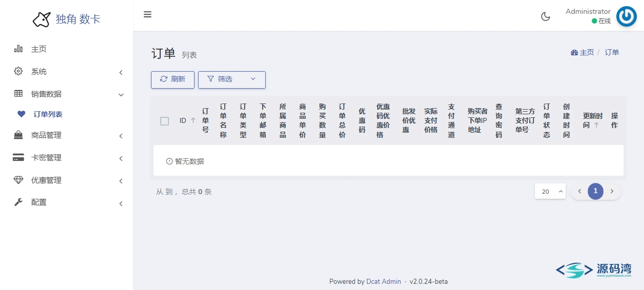Click the v2.0.24-beta version text
The width and height of the screenshot is (644, 290).
coord(428,281)
